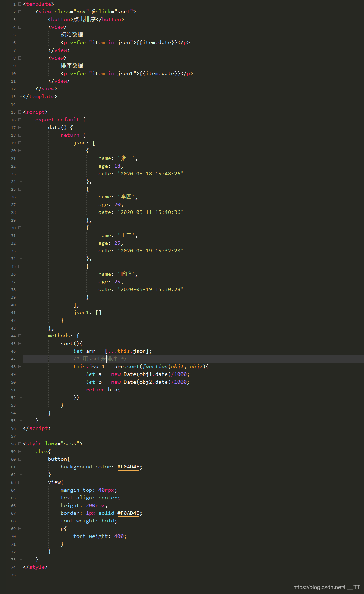Collapse the json array fold at line 19
The height and width of the screenshot is (594, 364).
[20, 143]
